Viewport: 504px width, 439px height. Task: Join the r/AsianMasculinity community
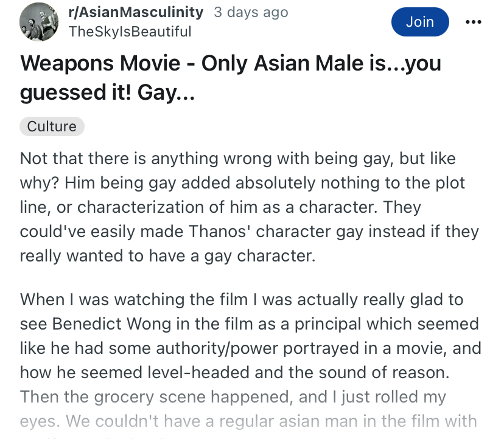420,22
